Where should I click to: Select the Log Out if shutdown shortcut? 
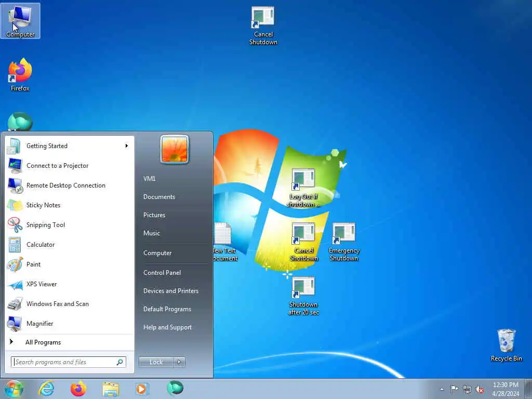303,188
